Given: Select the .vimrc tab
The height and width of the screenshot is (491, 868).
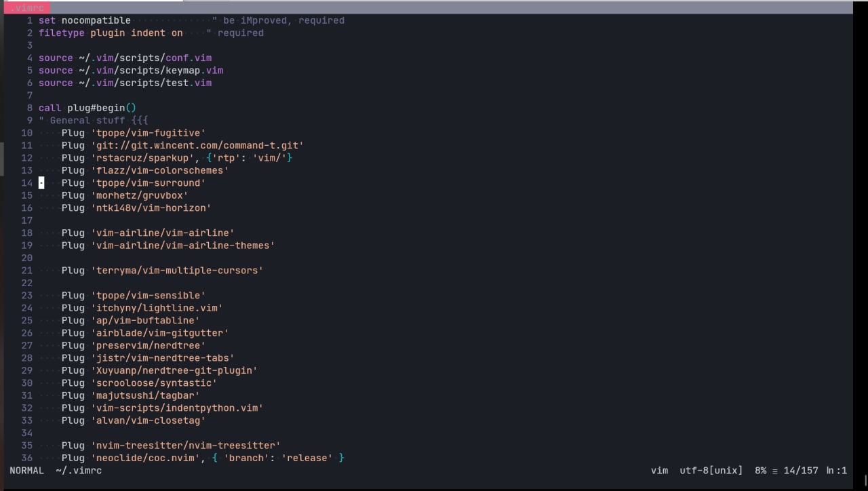Looking at the screenshot, I should pyautogui.click(x=27, y=7).
